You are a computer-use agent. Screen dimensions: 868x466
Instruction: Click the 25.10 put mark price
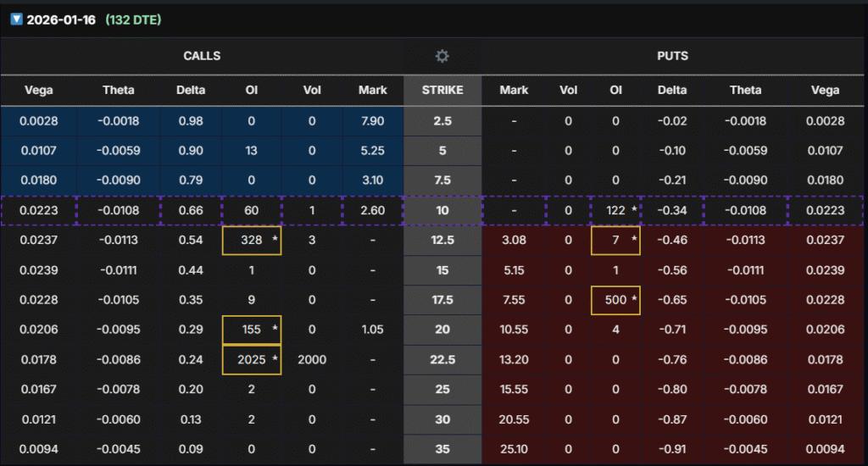(514, 448)
